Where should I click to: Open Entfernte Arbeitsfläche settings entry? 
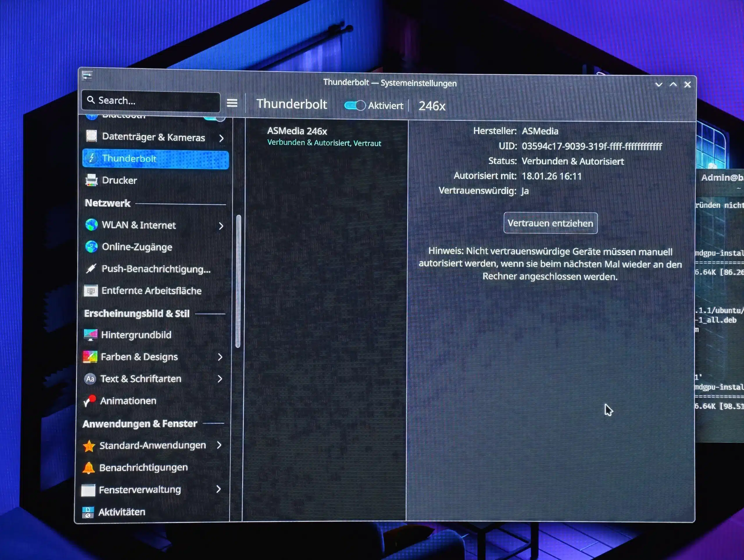click(x=151, y=291)
